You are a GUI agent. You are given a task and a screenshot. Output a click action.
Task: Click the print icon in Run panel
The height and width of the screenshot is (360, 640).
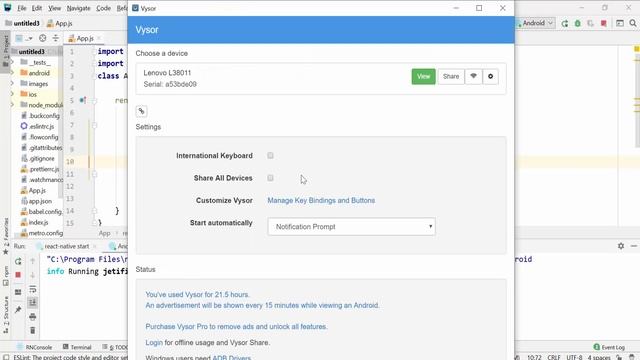[x=33, y=317]
